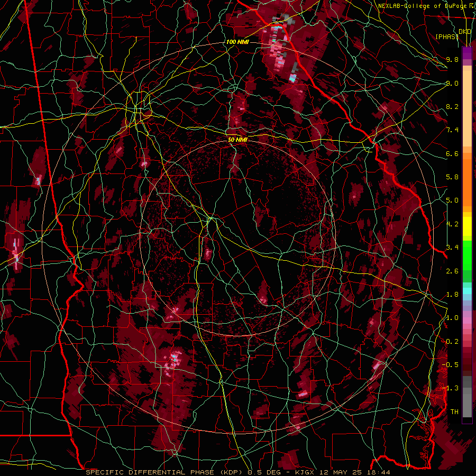Pick the -0.5 legend value

451,364
